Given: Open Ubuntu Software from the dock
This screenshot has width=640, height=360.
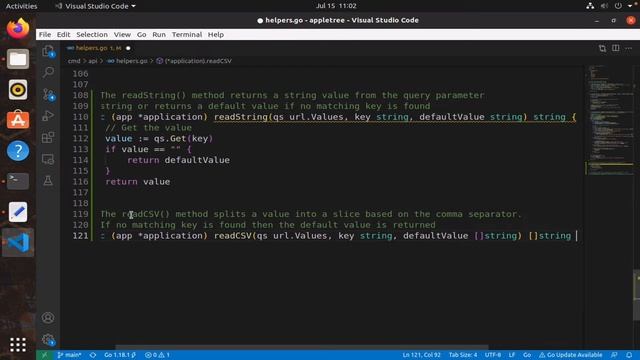Looking at the screenshot, I should click(18, 120).
